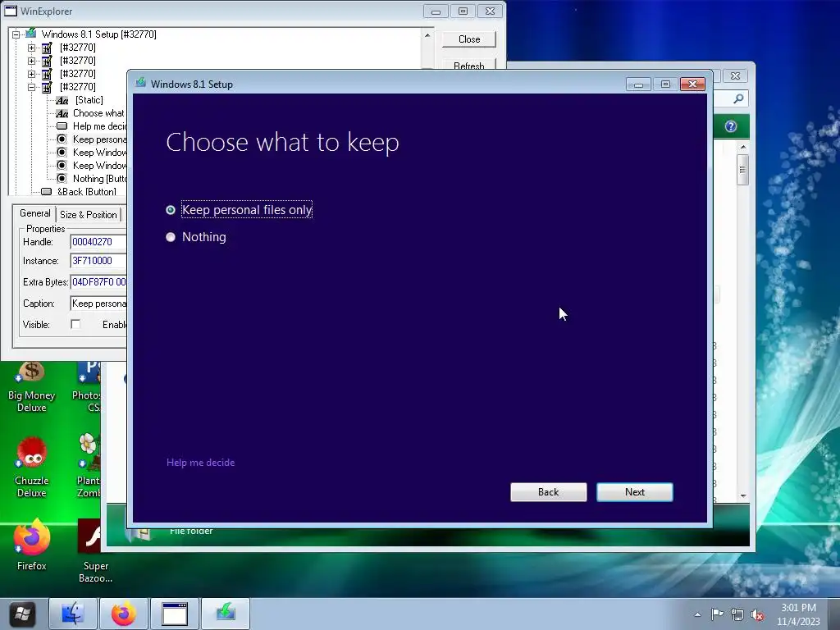This screenshot has width=840, height=630.
Task: Open the Photoshop CS desktop icon
Action: (87, 387)
